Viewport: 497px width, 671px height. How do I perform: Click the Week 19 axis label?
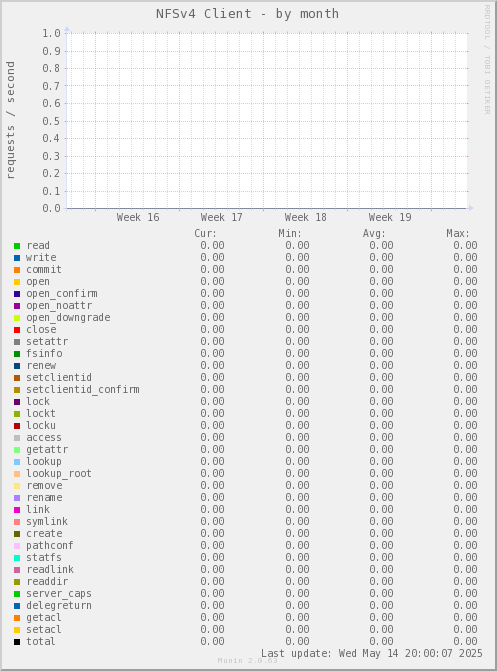coord(390,217)
